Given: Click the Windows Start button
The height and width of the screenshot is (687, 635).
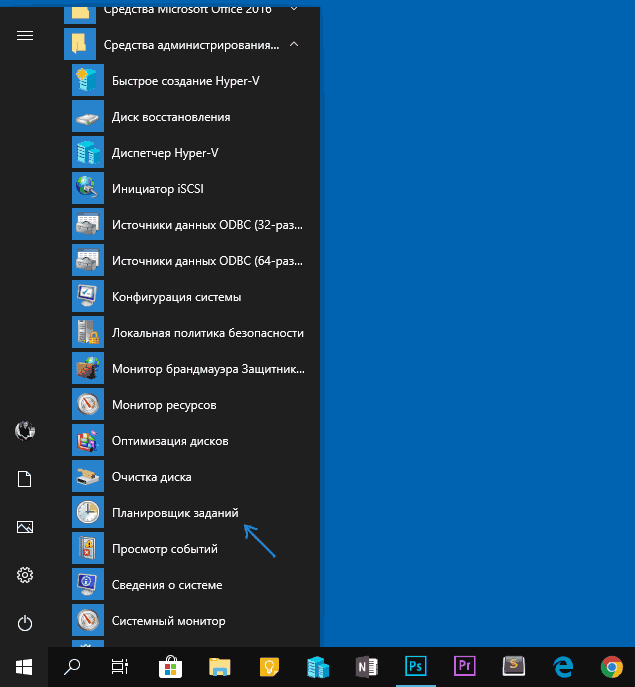Looking at the screenshot, I should [x=24, y=667].
